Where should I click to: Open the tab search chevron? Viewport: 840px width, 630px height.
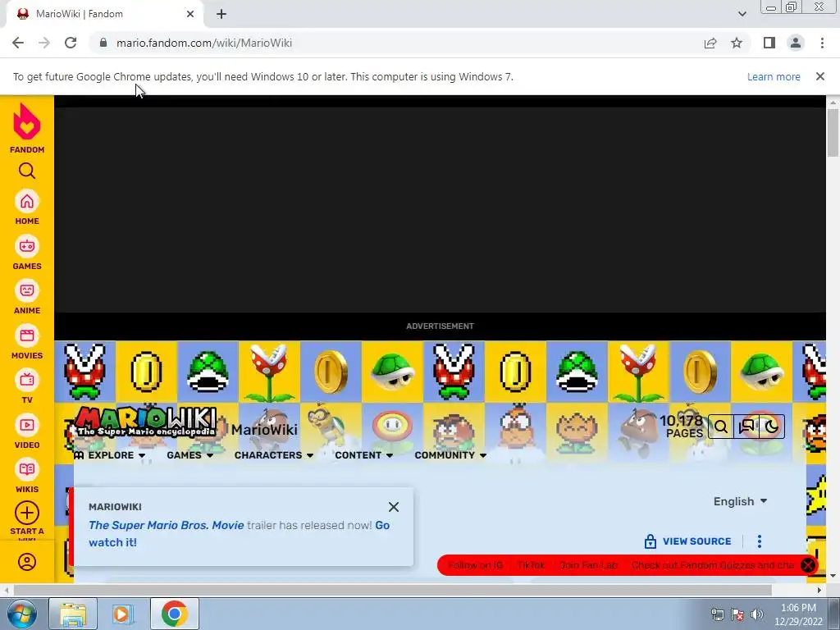coord(742,14)
